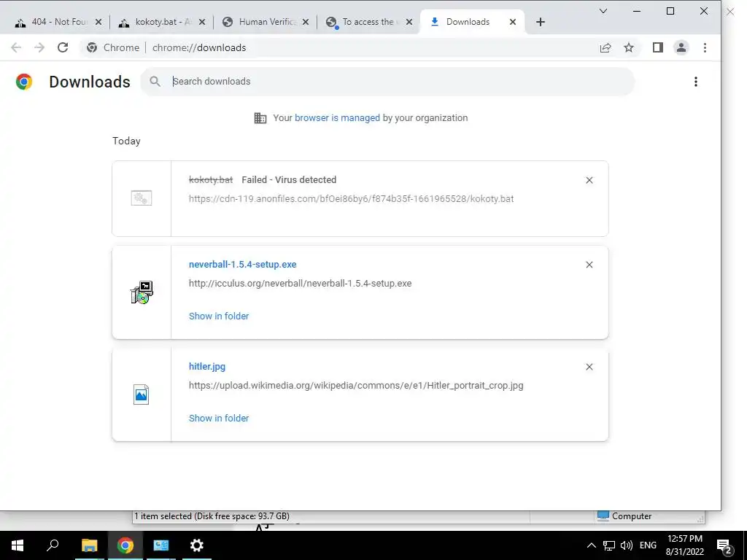The width and height of the screenshot is (747, 560).
Task: Click the ENG language indicator
Action: 648,545
